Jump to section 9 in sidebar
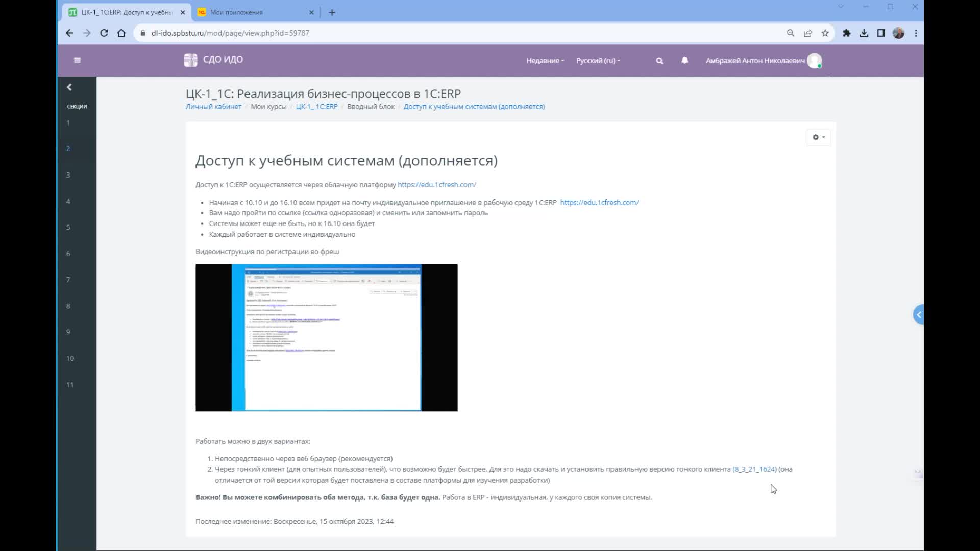 [x=68, y=332]
